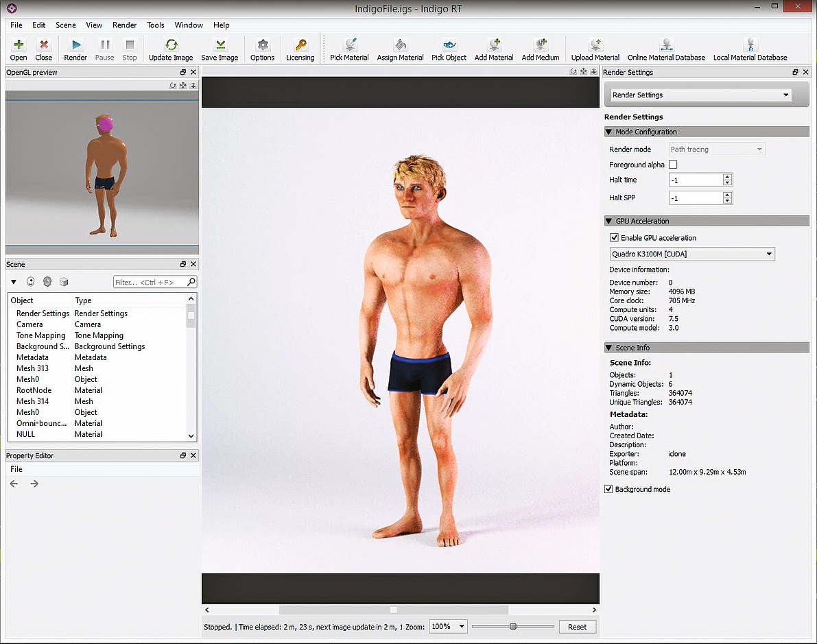The width and height of the screenshot is (817, 644).
Task: Open a scene with the Open icon
Action: 19,49
